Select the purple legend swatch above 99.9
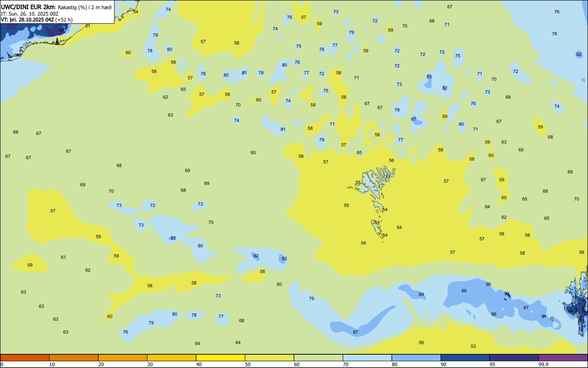588x368 pixels. click(563, 357)
